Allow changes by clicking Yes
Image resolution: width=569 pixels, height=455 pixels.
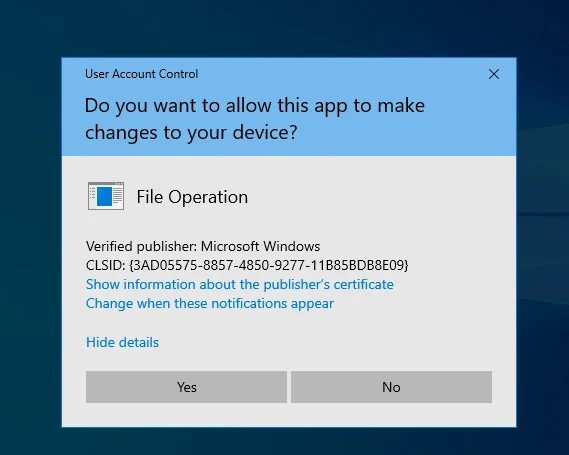coord(186,387)
